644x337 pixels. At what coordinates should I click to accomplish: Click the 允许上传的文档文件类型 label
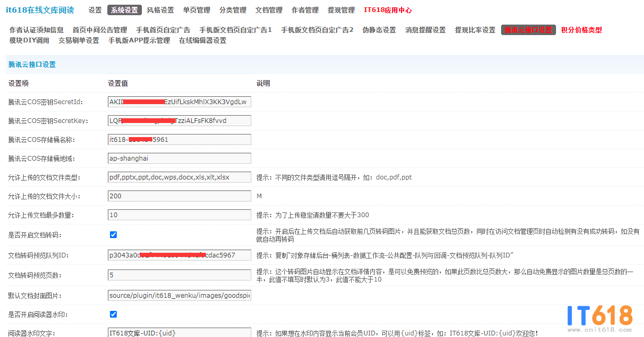coord(44,177)
